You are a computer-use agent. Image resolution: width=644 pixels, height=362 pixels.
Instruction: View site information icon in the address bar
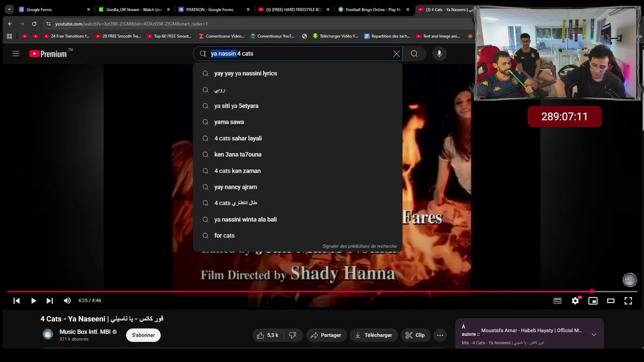point(48,24)
